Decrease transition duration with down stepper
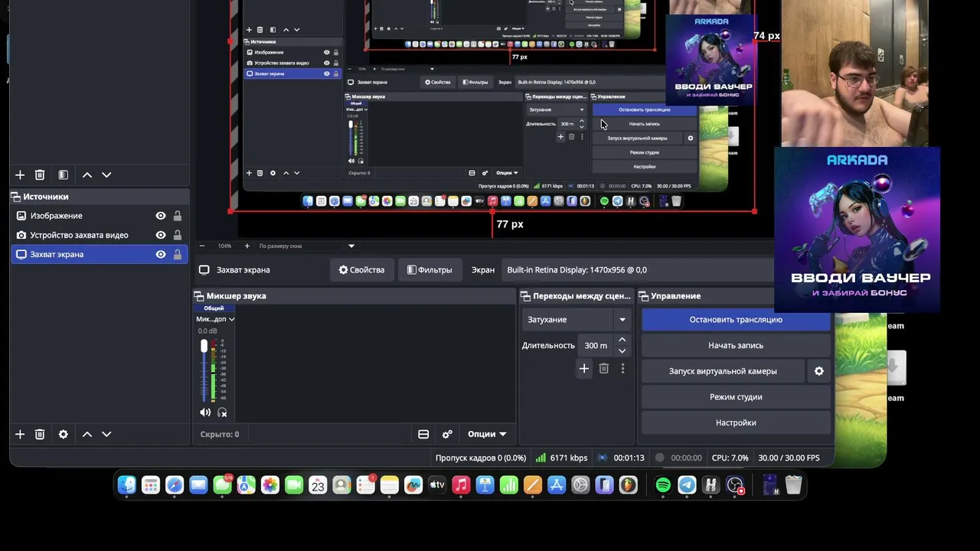The image size is (980, 551). click(622, 350)
